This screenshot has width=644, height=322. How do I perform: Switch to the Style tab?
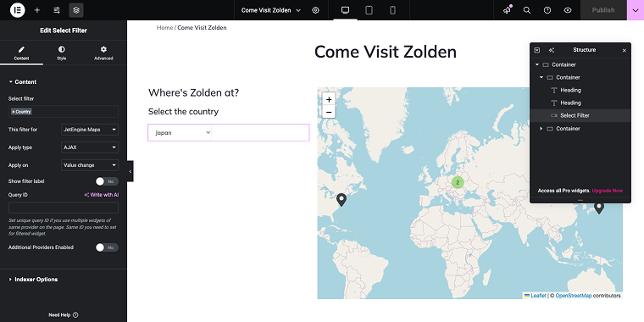(x=61, y=53)
